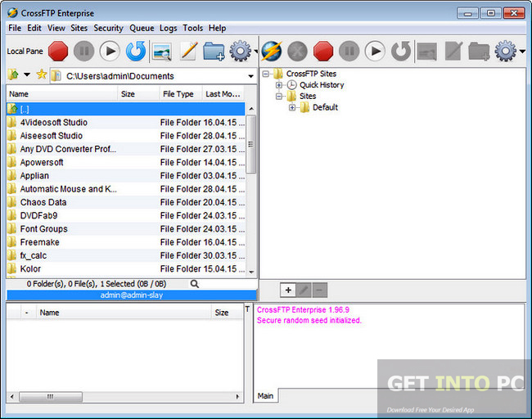
Task: Select the Apowersoft folder
Action: (x=125, y=163)
